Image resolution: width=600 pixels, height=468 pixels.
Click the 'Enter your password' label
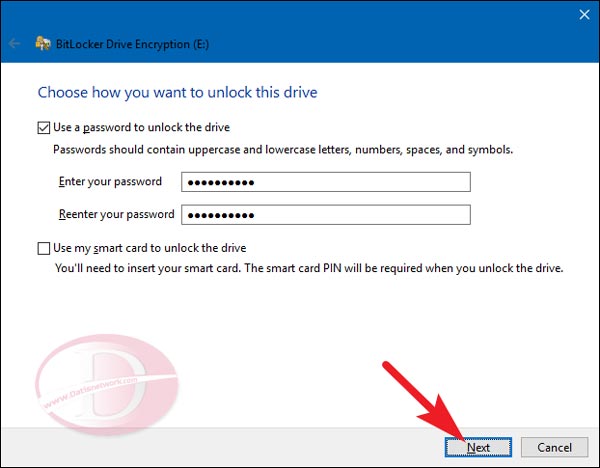110,182
